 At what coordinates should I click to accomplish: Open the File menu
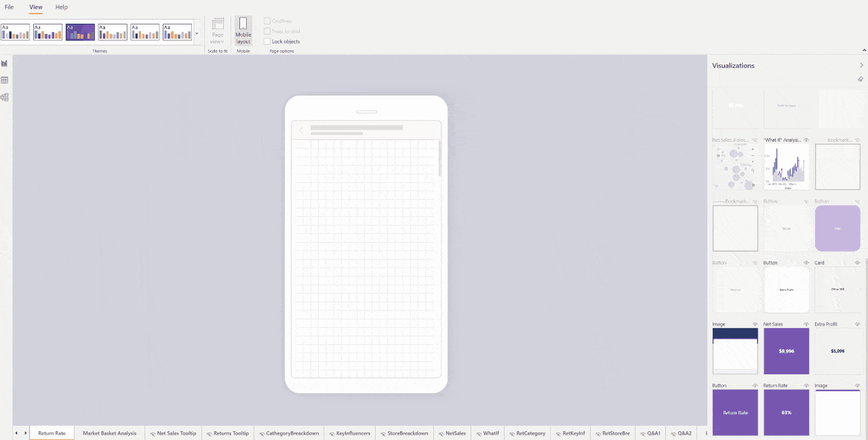(x=9, y=7)
